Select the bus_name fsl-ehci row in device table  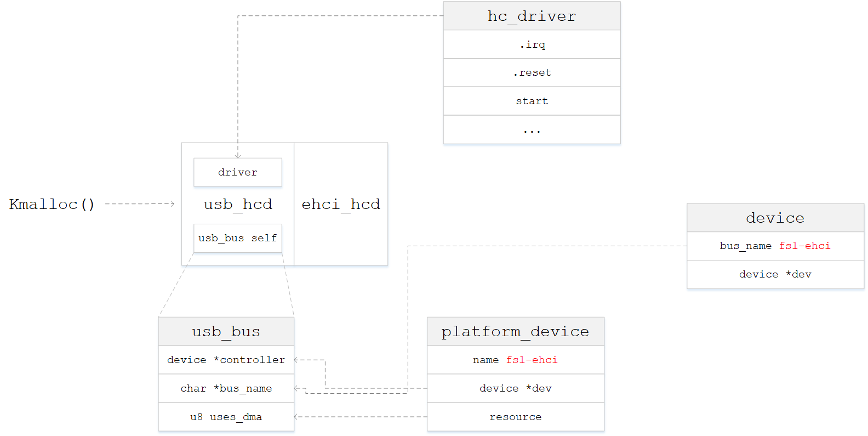click(775, 246)
